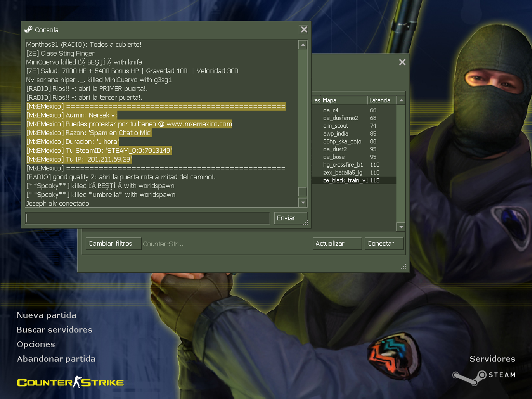The width and height of the screenshot is (532, 399).
Task: Click the console line 'killed *umbrella* with worldspawn'
Action: (x=101, y=194)
